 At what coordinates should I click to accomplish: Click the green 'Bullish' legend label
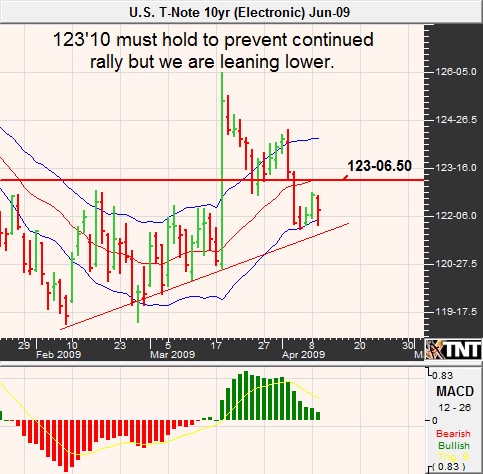tap(454, 445)
